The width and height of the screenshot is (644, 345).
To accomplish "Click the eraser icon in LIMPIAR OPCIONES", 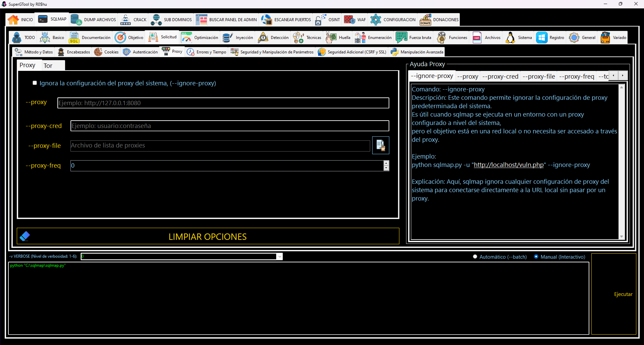I will click(x=25, y=236).
